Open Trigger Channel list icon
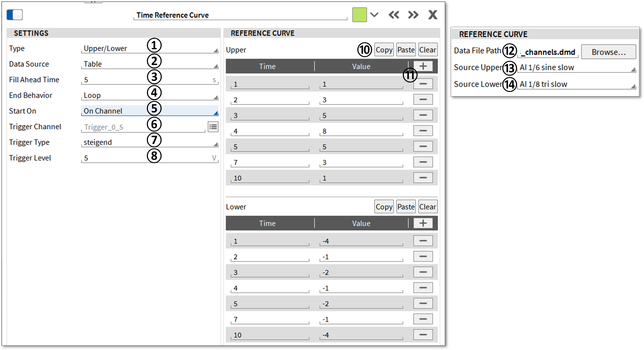 (213, 127)
